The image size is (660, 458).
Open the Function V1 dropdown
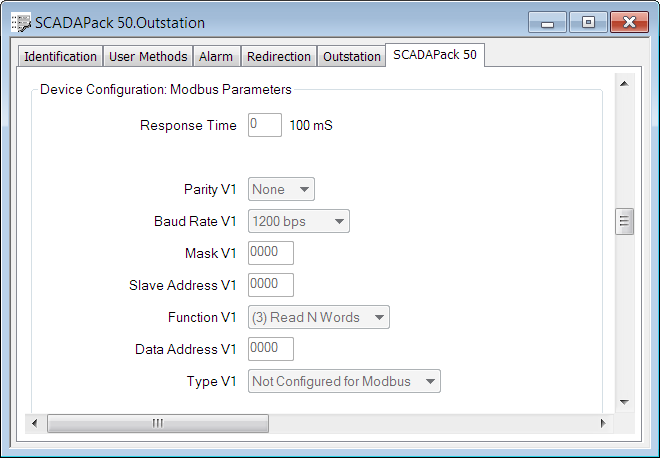(319, 317)
